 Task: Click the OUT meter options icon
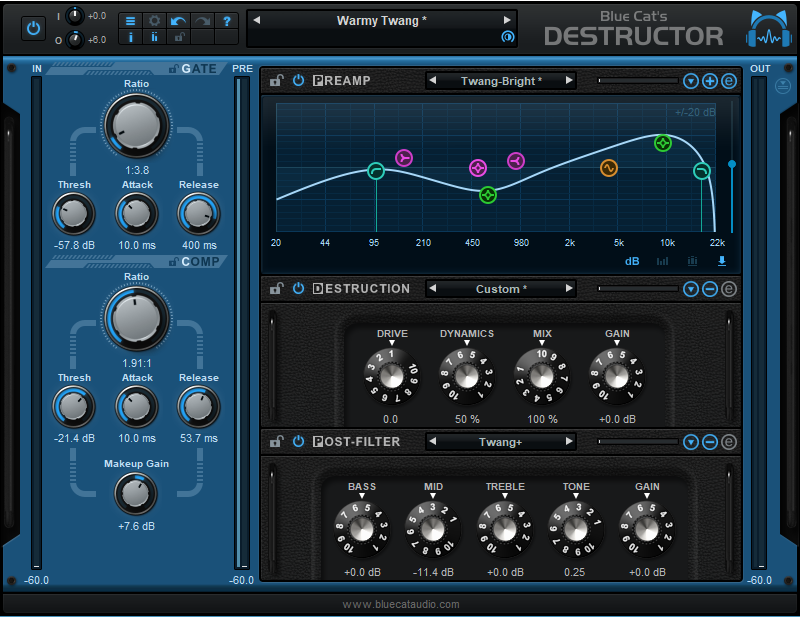point(783,86)
